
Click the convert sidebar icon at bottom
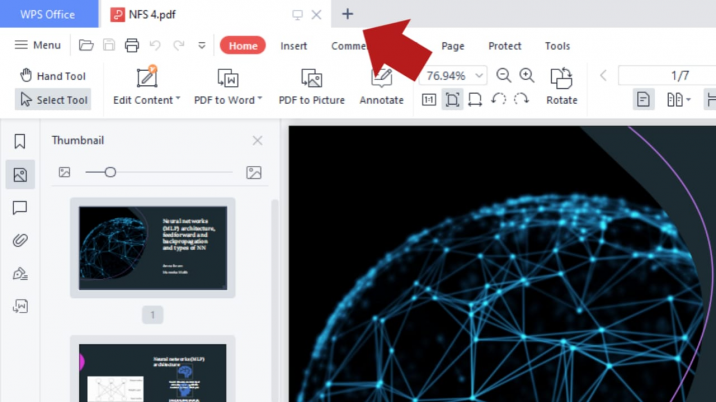click(20, 306)
